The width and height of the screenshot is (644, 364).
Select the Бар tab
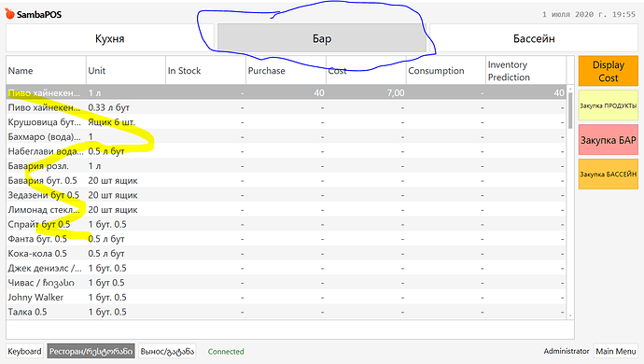(x=322, y=38)
